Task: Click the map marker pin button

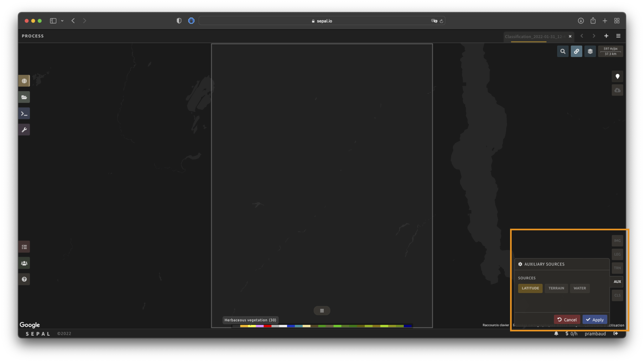Action: click(x=617, y=76)
